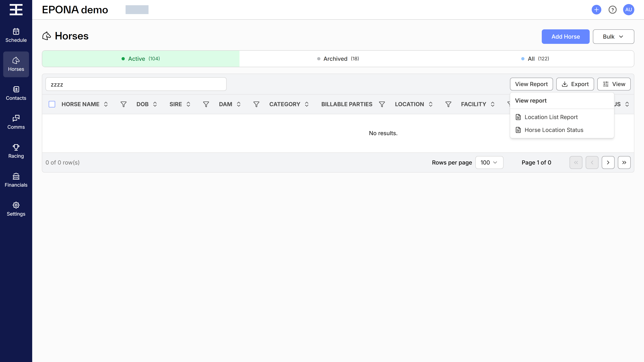
Task: Click the Export button
Action: click(575, 84)
